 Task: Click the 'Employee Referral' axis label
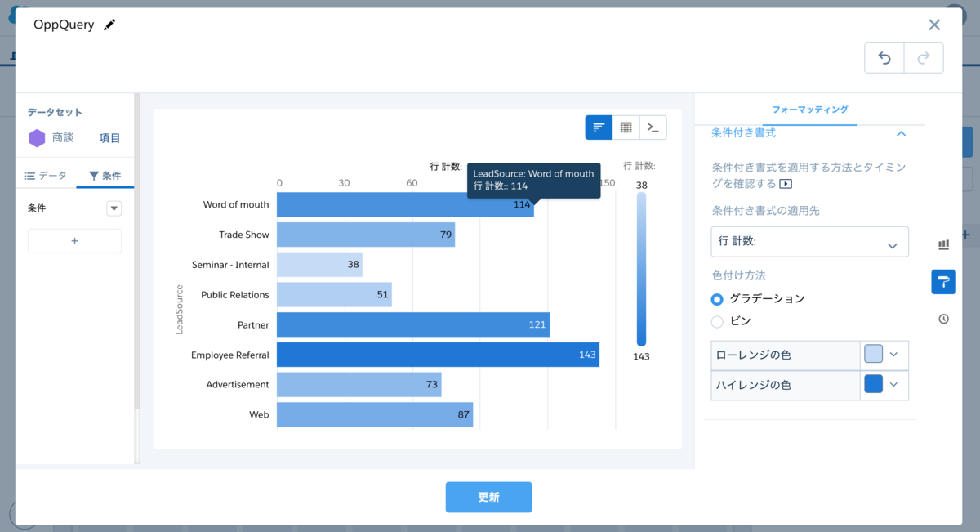pyautogui.click(x=230, y=355)
